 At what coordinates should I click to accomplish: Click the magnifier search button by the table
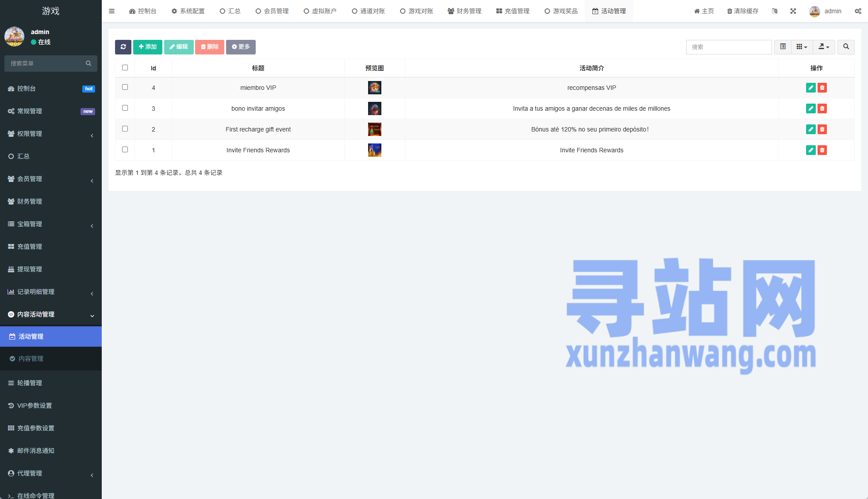coord(846,47)
